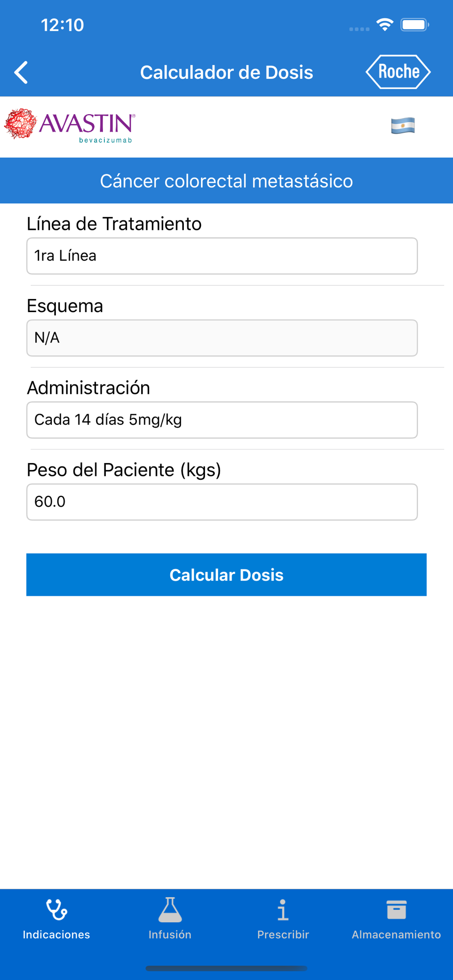Select the Prescribir tab label

pyautogui.click(x=283, y=934)
